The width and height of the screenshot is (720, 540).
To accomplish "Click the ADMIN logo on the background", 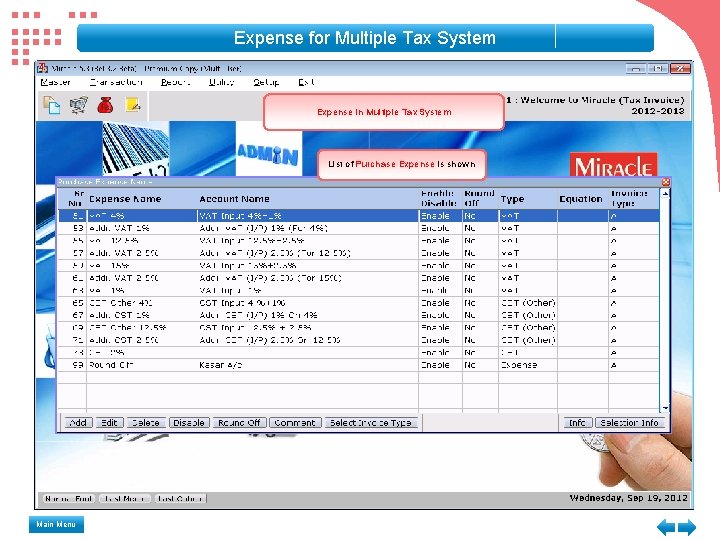I will (x=268, y=155).
